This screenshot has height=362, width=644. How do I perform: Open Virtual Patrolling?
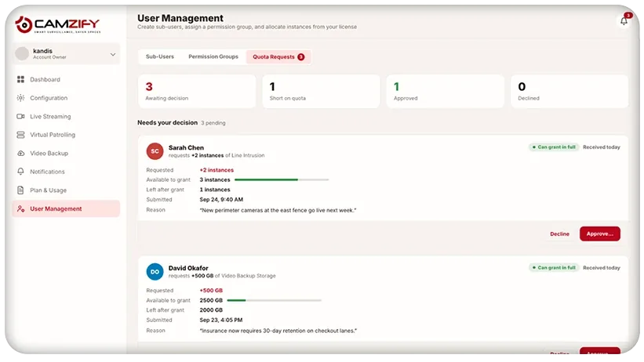coord(66,135)
